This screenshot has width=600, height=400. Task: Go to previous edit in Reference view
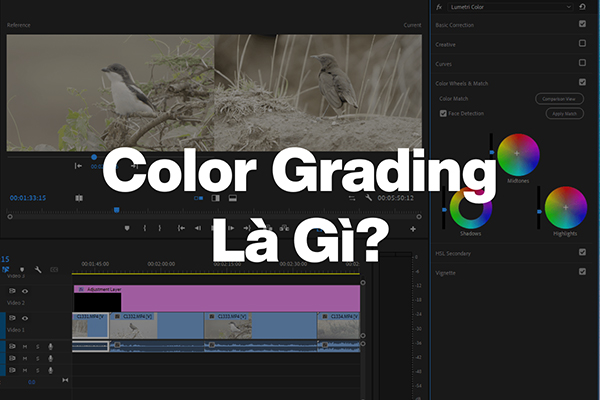pyautogui.click(x=78, y=166)
